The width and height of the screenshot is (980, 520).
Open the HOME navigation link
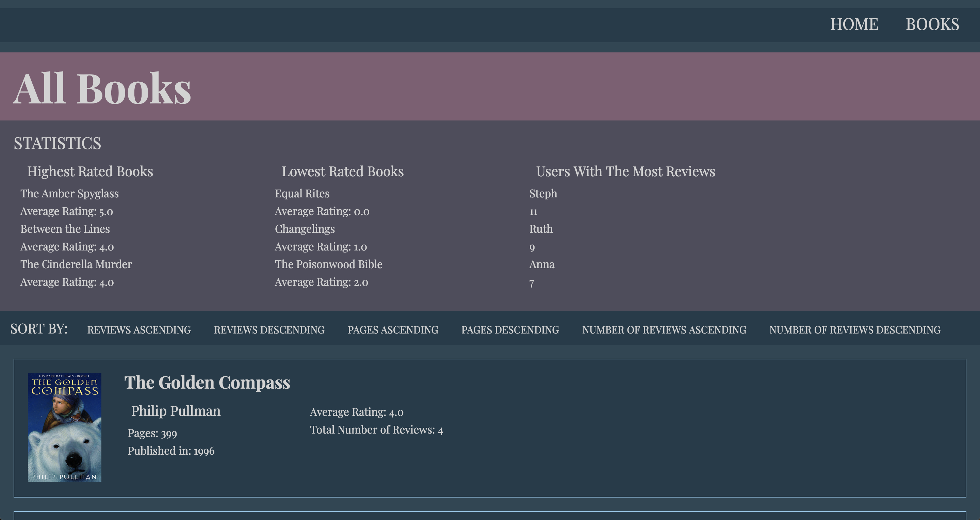854,25
